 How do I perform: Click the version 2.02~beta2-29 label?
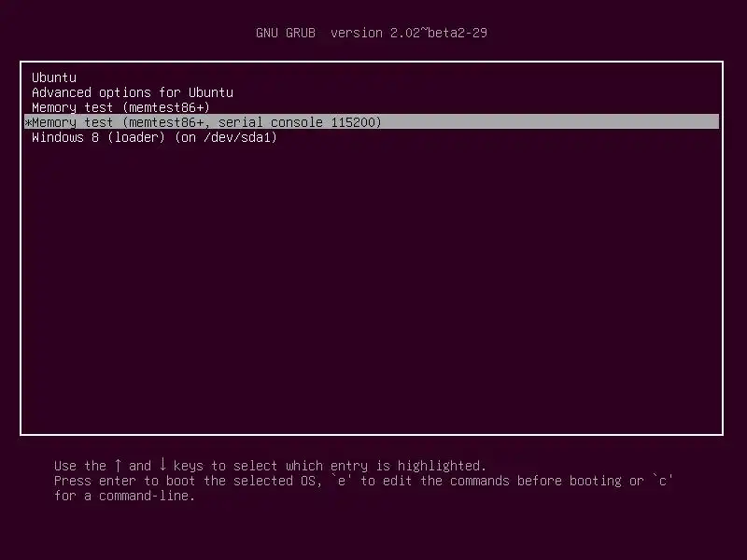[409, 33]
